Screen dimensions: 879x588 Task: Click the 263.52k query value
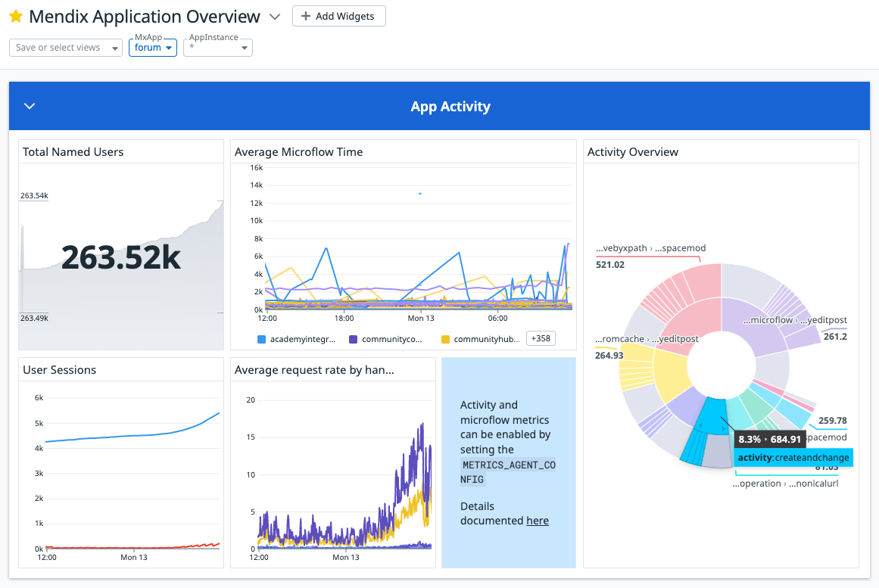pos(121,258)
